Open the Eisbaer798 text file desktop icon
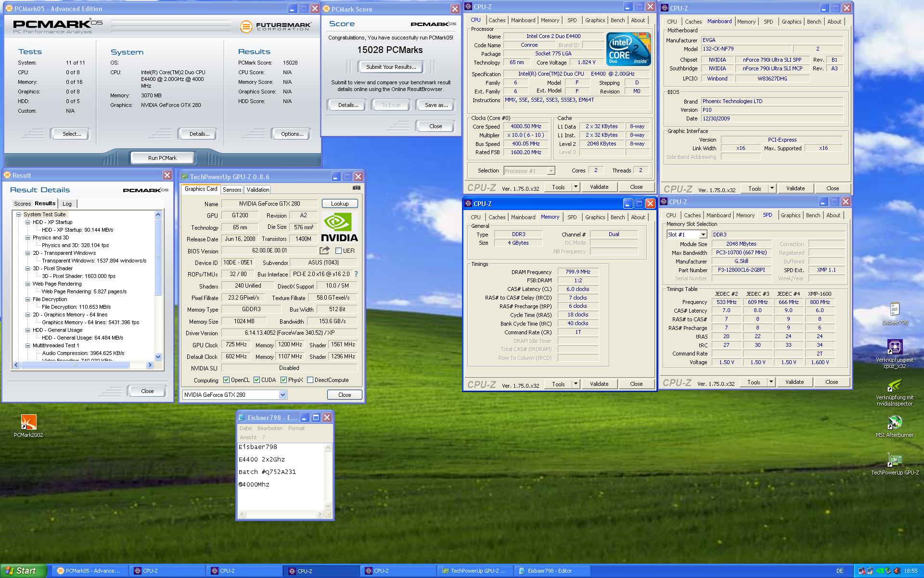Screen dimensions: 924x578 895,314
